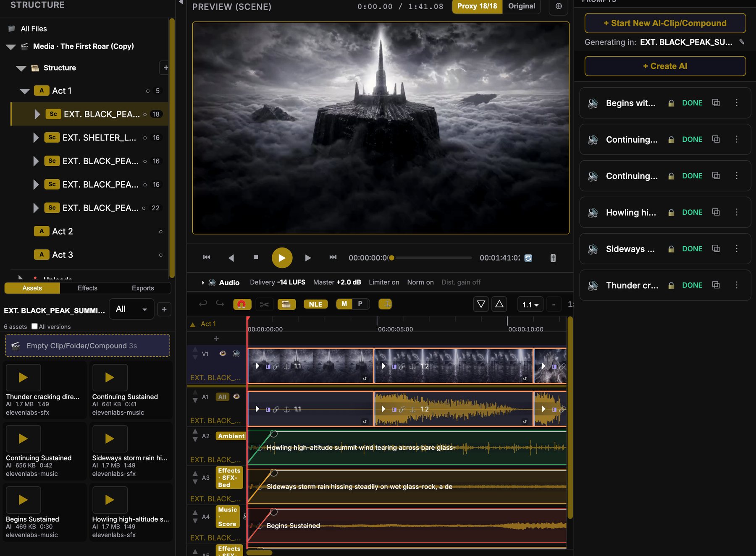Image resolution: width=756 pixels, height=556 pixels.
Task: Collapse the Structure folder
Action: tap(21, 68)
